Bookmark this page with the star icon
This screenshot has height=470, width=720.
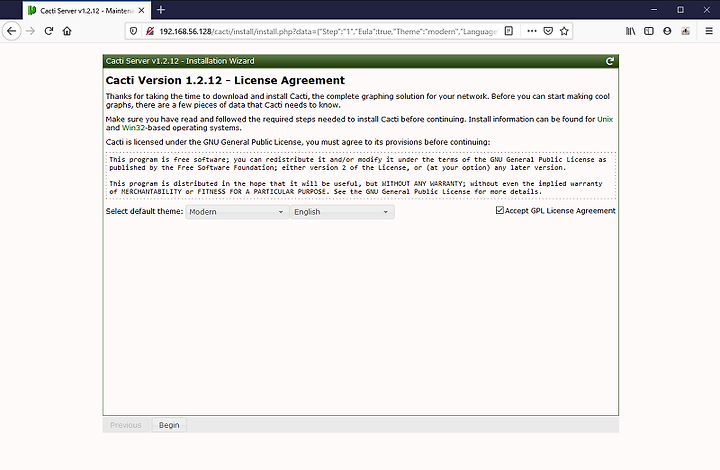(x=564, y=31)
